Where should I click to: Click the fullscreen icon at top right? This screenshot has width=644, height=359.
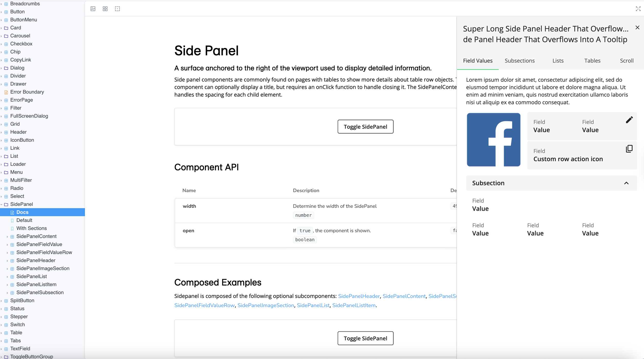pyautogui.click(x=638, y=9)
